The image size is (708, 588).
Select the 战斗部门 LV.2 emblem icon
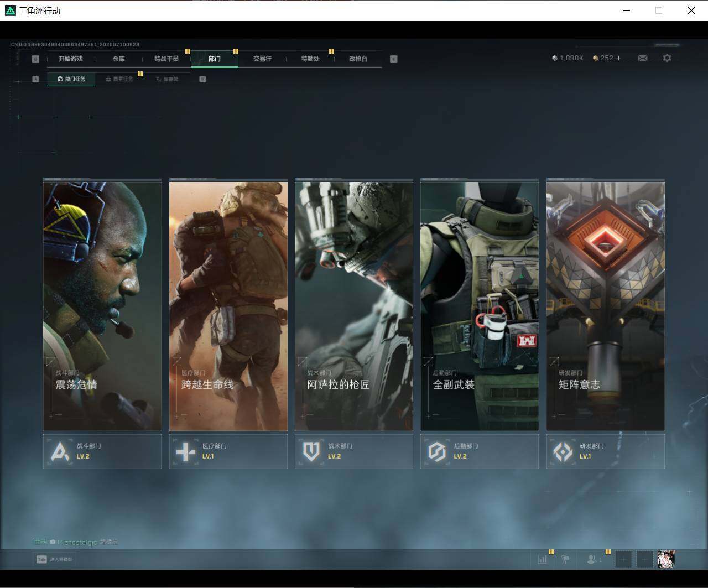pos(60,451)
